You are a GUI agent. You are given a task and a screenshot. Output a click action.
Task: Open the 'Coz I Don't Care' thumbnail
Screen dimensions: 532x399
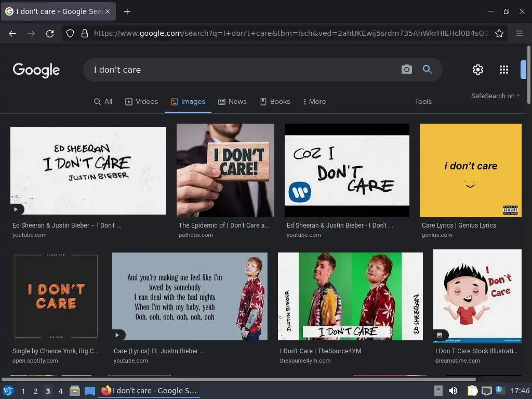click(x=347, y=170)
